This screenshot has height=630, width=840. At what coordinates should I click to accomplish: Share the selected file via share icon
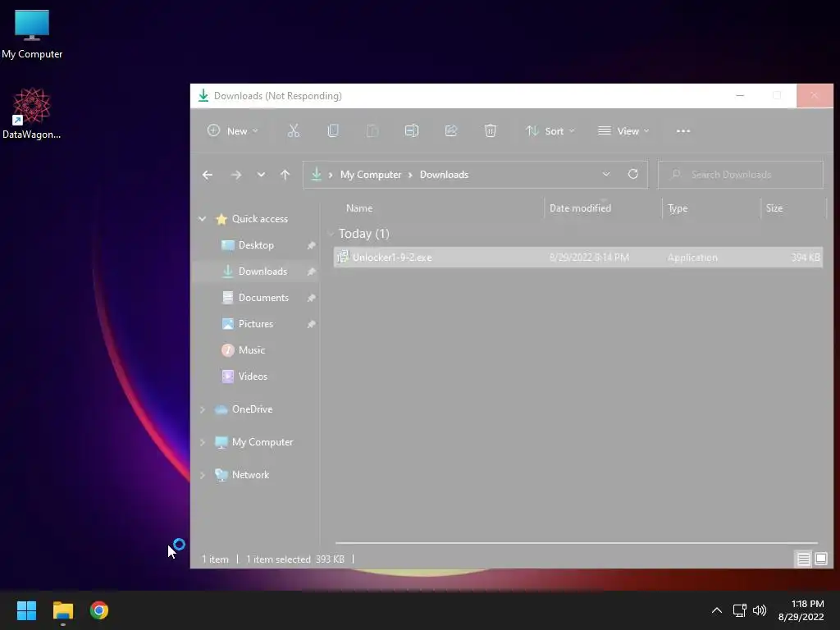tap(451, 130)
